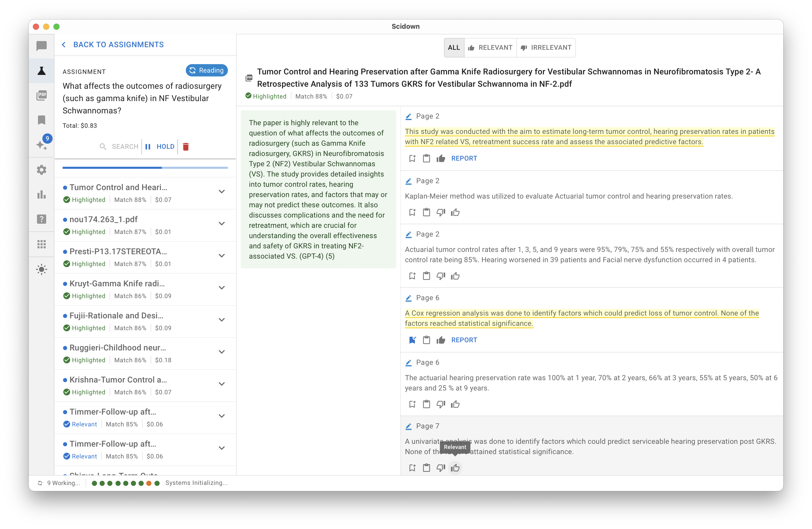The height and width of the screenshot is (529, 812).
Task: Toggle bookmark on aim-of-study excerpt
Action: pyautogui.click(x=412, y=158)
